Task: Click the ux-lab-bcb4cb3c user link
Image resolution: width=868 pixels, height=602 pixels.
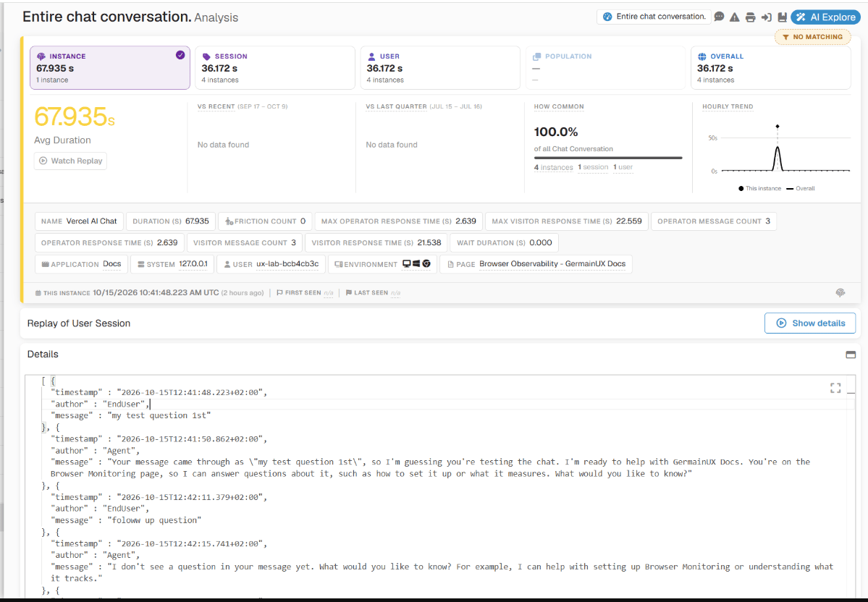Action: pos(287,264)
